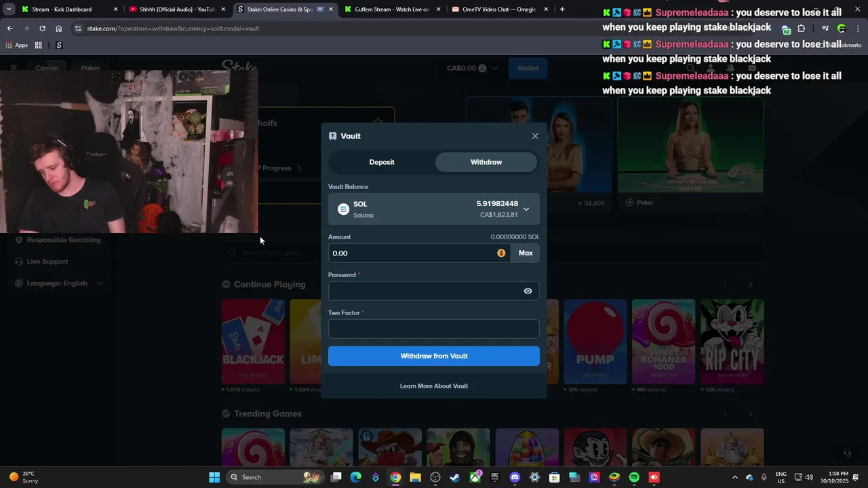
Task: Switch to OmeTV Video Chat tab
Action: tap(499, 9)
